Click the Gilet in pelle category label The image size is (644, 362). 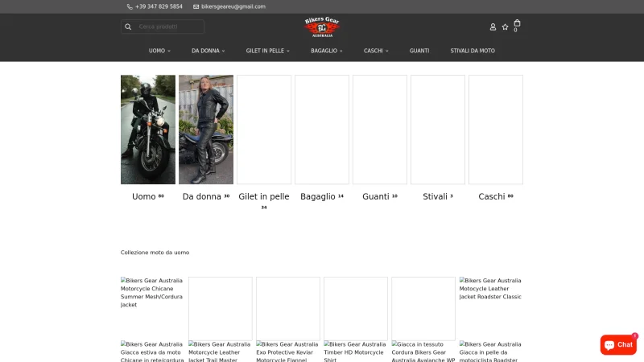[x=264, y=200]
